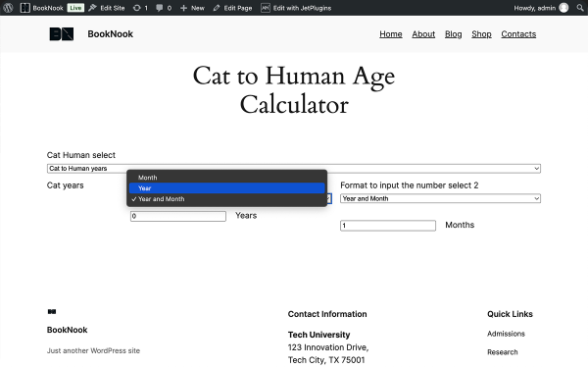Go to the Home page
The height and width of the screenshot is (368, 588).
point(391,34)
